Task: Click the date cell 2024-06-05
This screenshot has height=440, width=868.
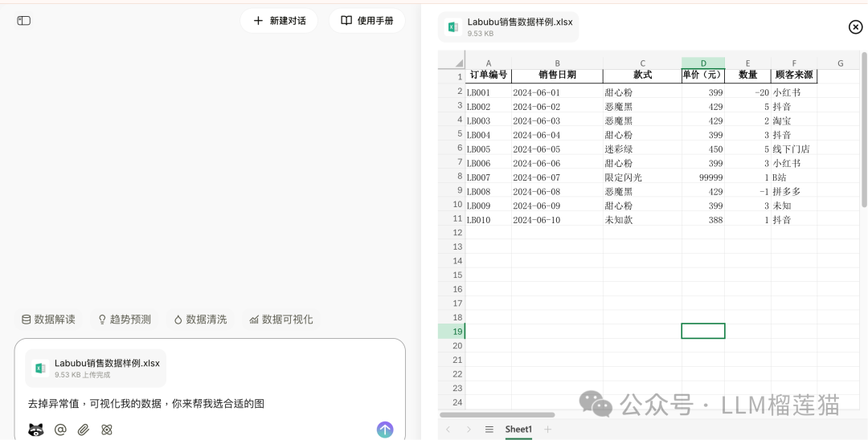Action: coord(558,149)
